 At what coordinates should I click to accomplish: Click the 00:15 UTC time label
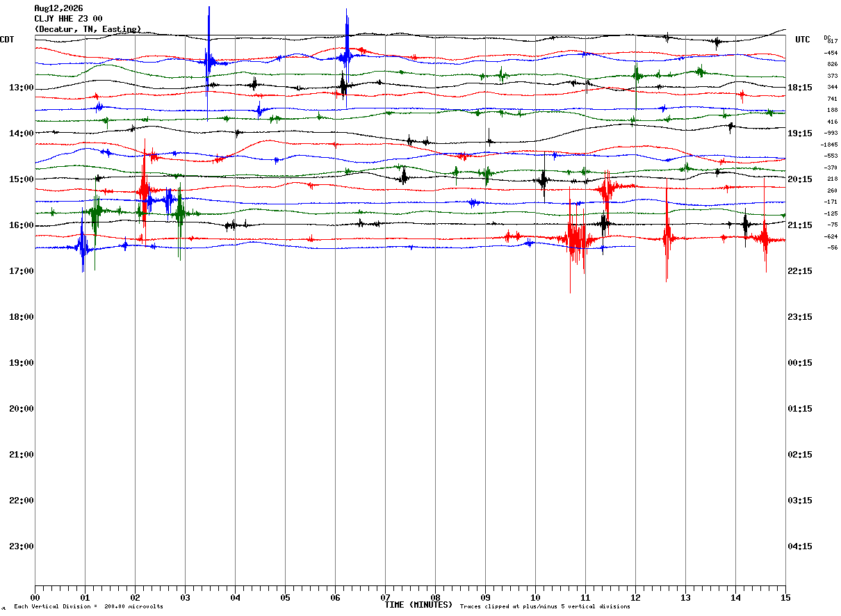[799, 363]
